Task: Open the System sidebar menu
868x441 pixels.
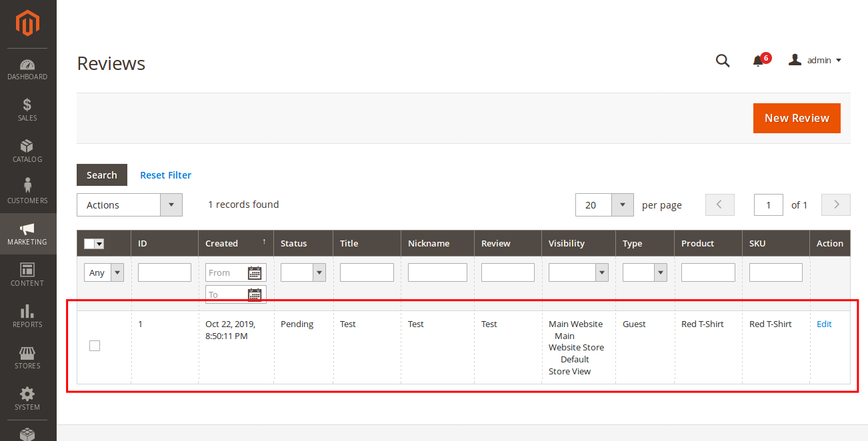Action: click(x=28, y=400)
